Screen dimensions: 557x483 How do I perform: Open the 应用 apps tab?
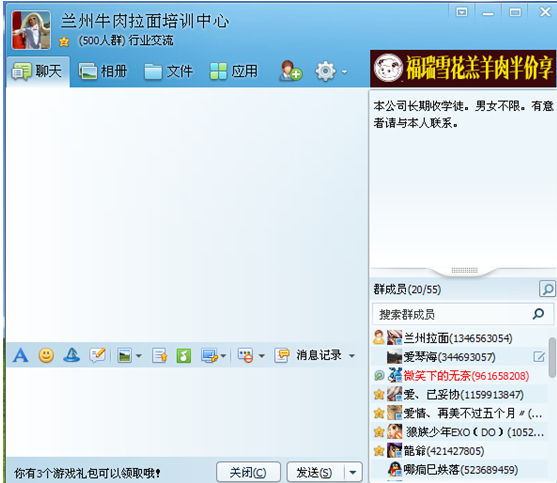[x=234, y=71]
